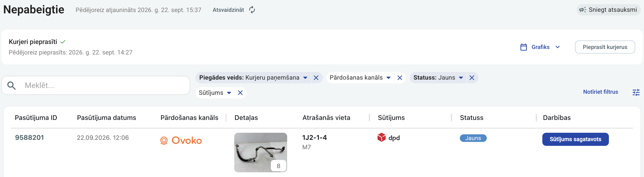The image size is (644, 177).
Task: Click the magnifying glass search icon
Action: pos(12,85)
